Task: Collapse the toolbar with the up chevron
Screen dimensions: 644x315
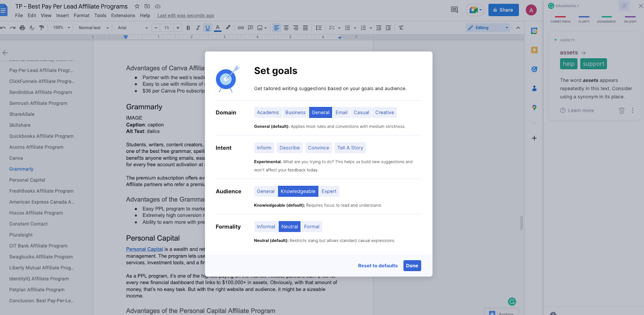Action: click(518, 28)
